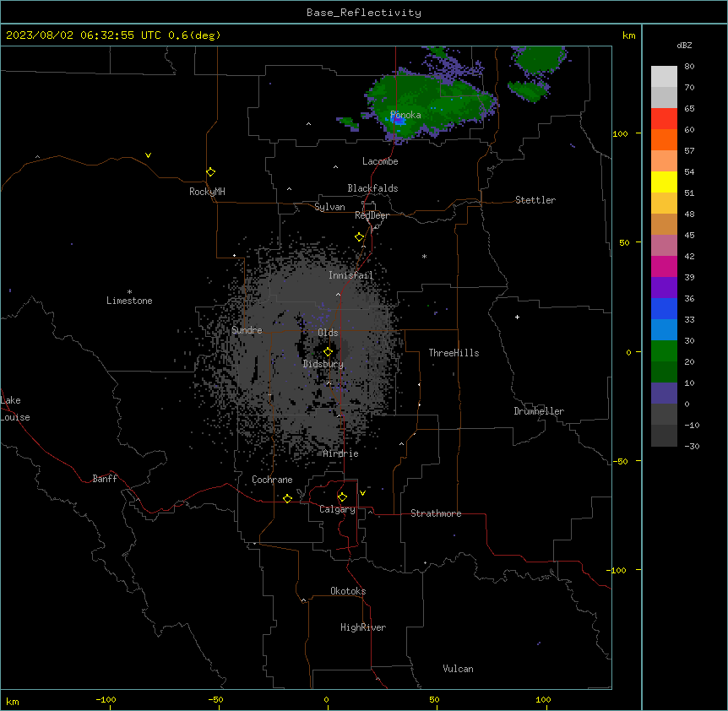Click the RedDeer city label
Screen dimensions: 728x711
(x=372, y=215)
